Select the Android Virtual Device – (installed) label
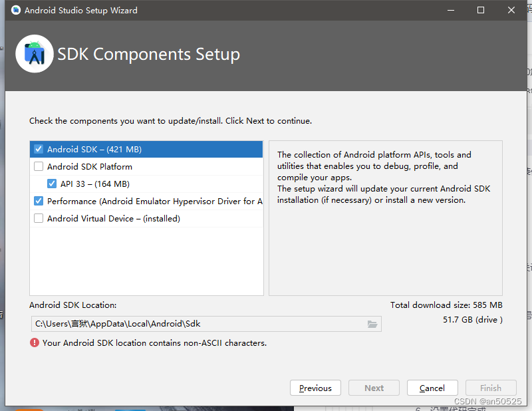This screenshot has height=411, width=532. pos(114,219)
